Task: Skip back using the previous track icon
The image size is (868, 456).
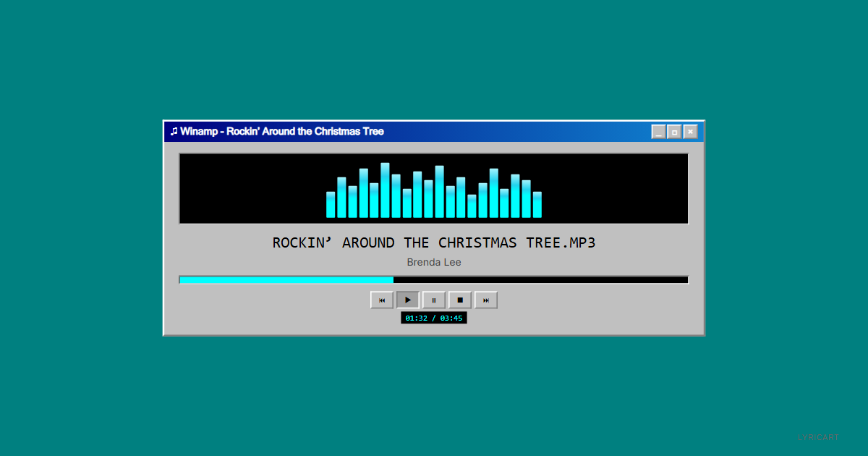Action: tap(382, 300)
